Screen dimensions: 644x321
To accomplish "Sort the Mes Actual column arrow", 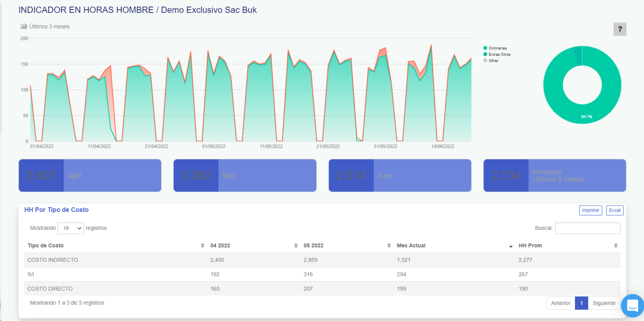I will [x=511, y=246].
